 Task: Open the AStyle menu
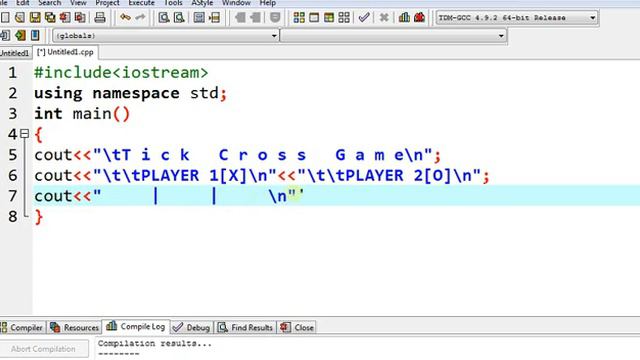coord(202,3)
